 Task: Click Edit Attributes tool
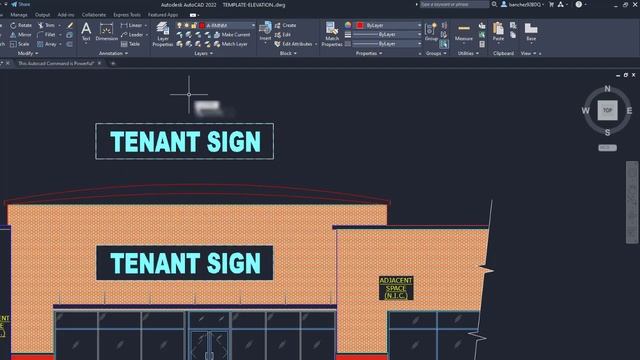point(293,44)
